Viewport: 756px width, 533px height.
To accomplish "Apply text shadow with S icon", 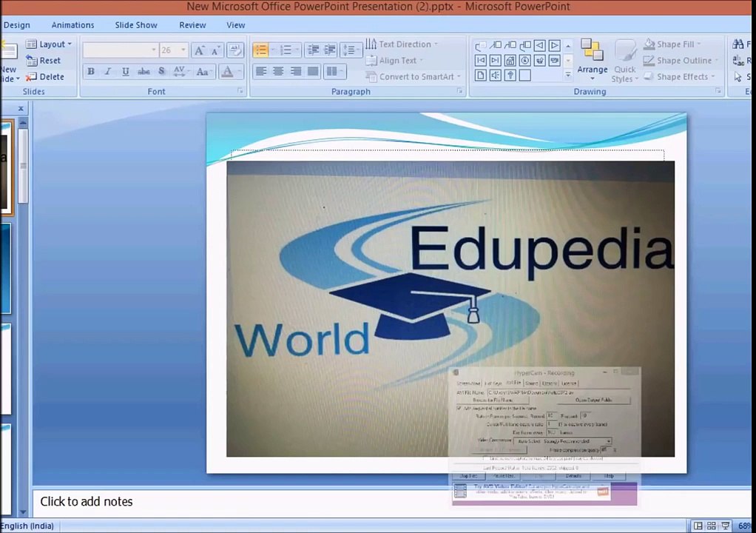I will [x=161, y=71].
